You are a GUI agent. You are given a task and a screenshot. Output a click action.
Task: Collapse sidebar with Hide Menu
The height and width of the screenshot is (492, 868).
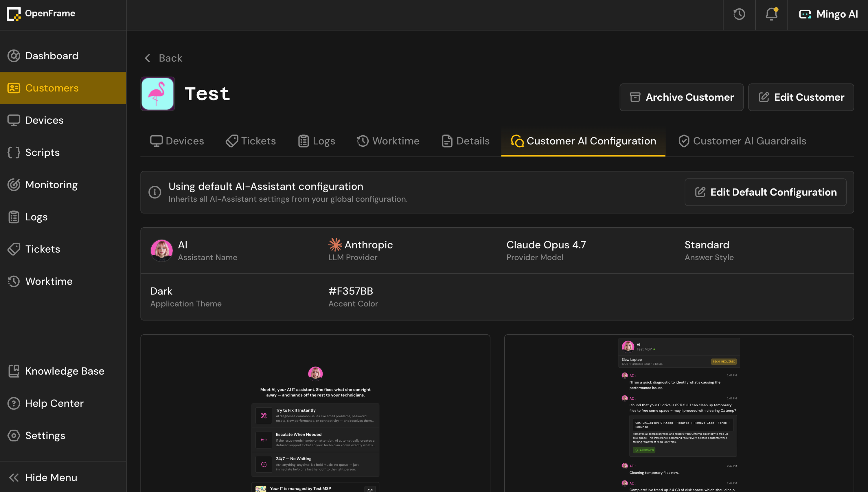(63, 477)
